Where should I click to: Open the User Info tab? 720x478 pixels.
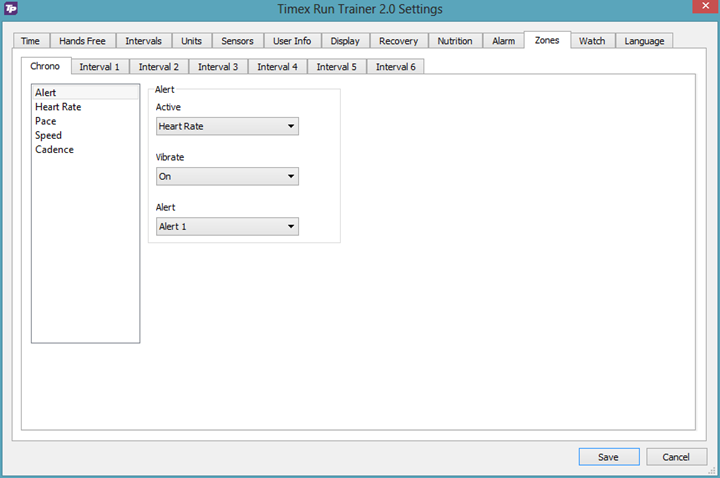tap(292, 41)
